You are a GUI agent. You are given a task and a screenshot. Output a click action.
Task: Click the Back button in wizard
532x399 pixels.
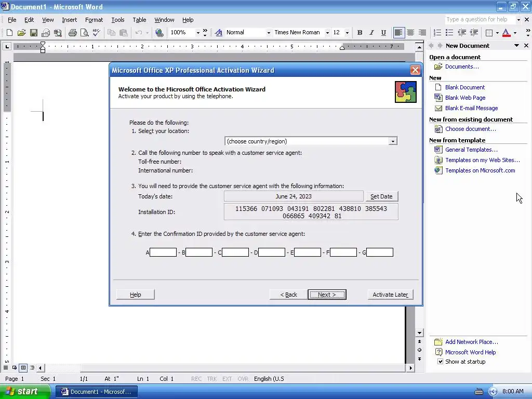click(x=288, y=295)
